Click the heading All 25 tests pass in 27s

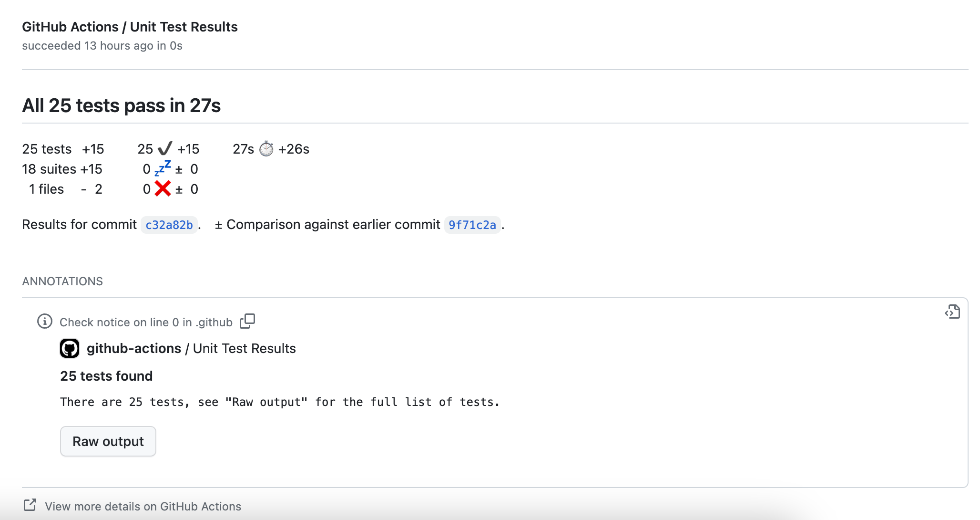[122, 105]
